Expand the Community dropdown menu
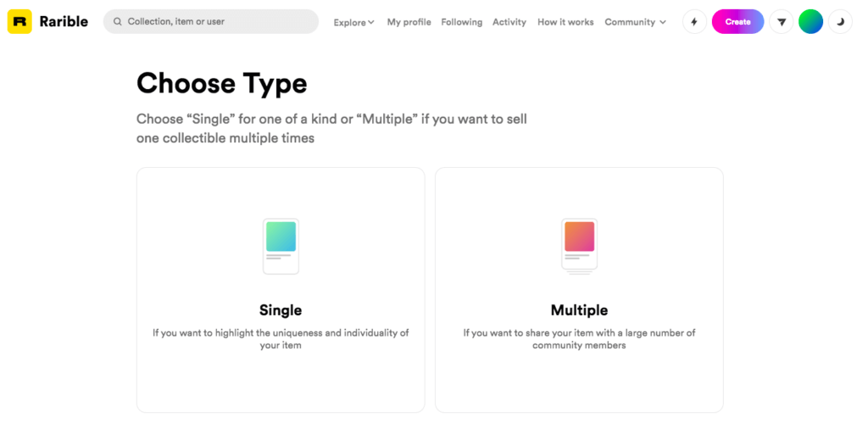The height and width of the screenshot is (440, 868). coord(635,22)
